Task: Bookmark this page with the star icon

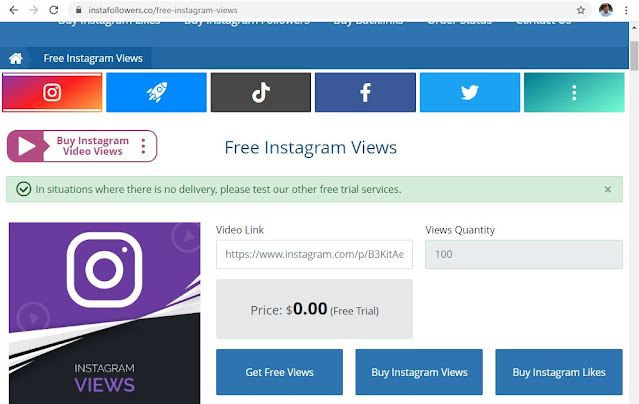Action: click(x=581, y=10)
